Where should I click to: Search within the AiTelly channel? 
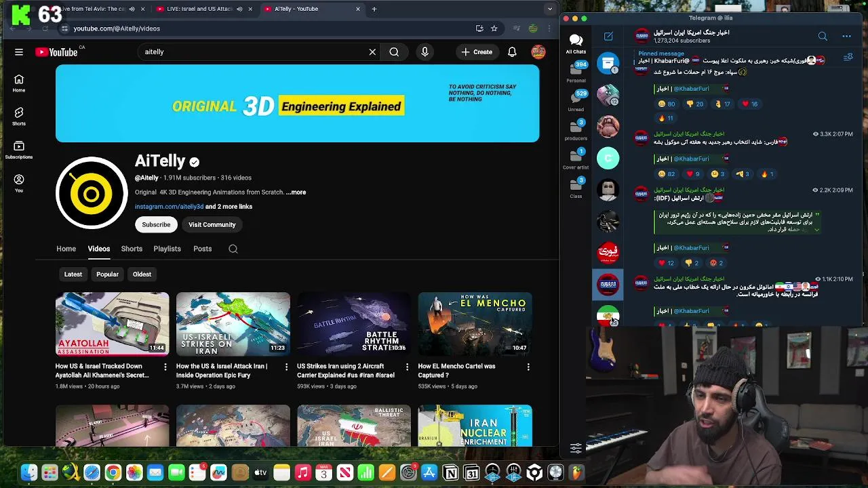coord(233,249)
